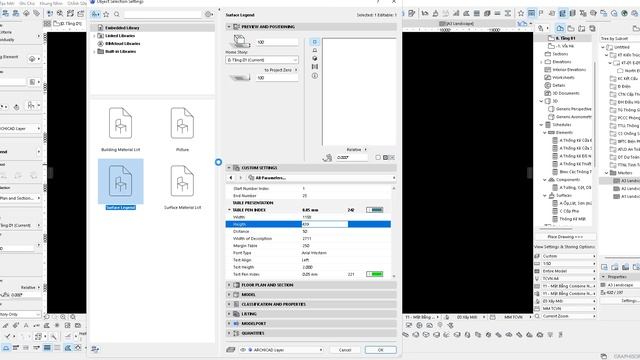Open the Tree by Subset dropdown
The image size is (640, 360).
(x=620, y=38)
